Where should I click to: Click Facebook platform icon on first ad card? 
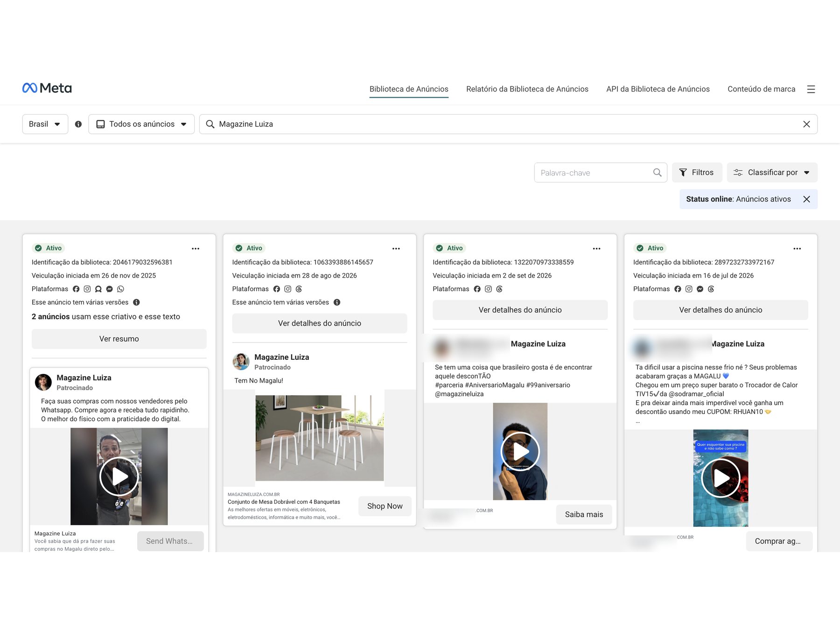pos(76,289)
